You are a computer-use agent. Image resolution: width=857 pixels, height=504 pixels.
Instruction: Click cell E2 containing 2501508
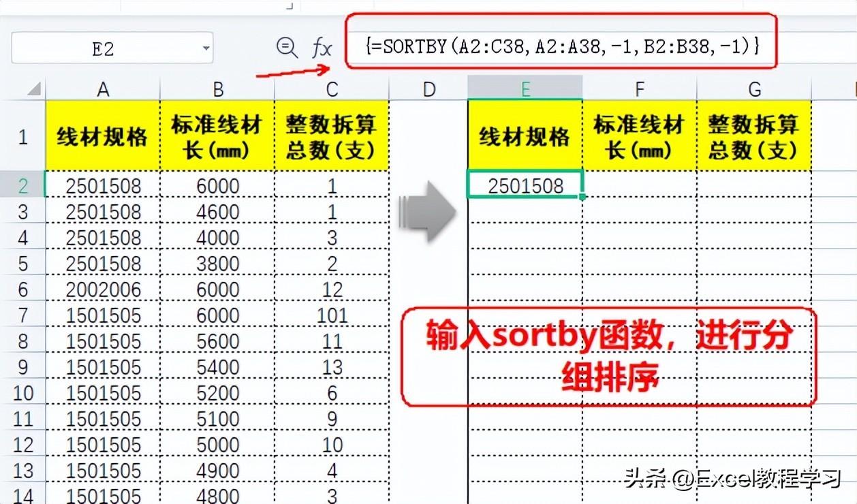point(525,185)
